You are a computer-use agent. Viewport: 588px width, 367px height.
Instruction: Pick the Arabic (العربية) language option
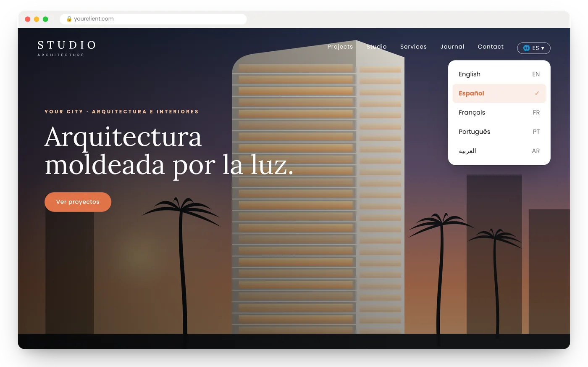click(499, 151)
